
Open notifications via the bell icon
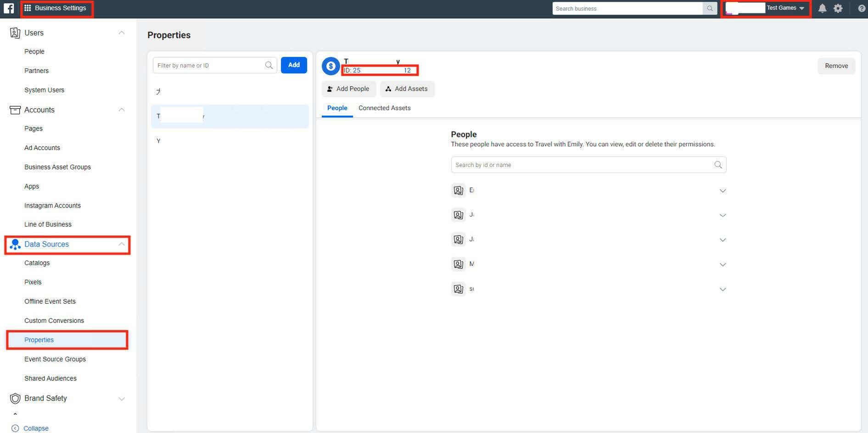(x=822, y=8)
